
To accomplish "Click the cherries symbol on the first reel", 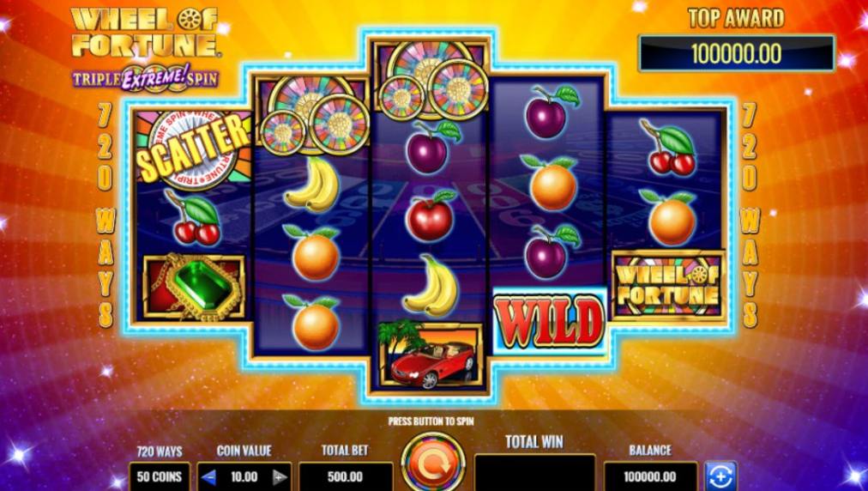I will pos(195,219).
